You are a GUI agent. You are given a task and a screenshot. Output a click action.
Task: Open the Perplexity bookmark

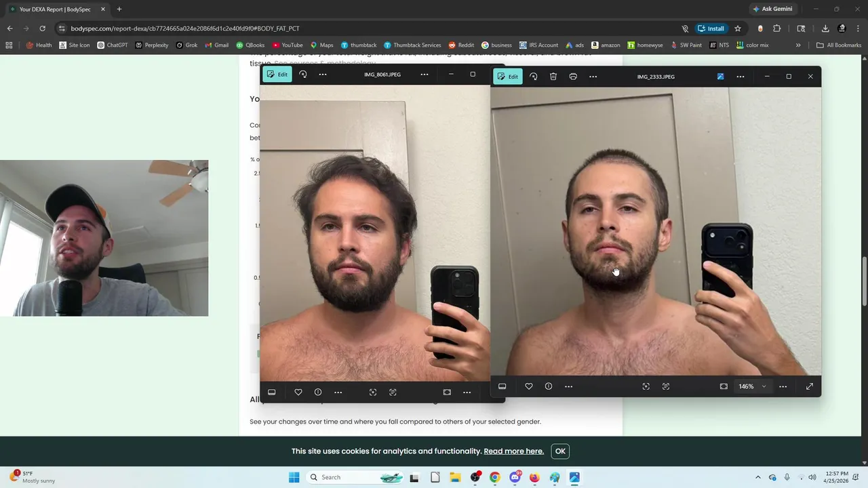point(152,45)
